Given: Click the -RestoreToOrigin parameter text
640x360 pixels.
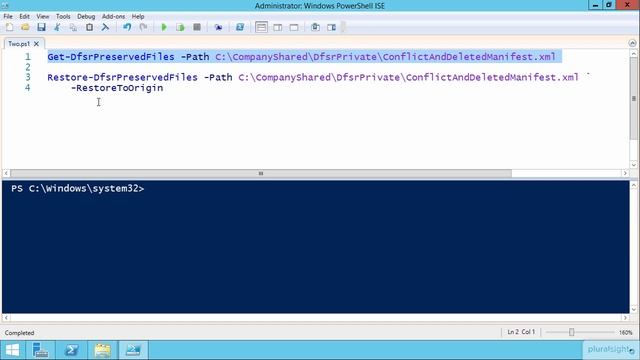Looking at the screenshot, I should tap(117, 88).
